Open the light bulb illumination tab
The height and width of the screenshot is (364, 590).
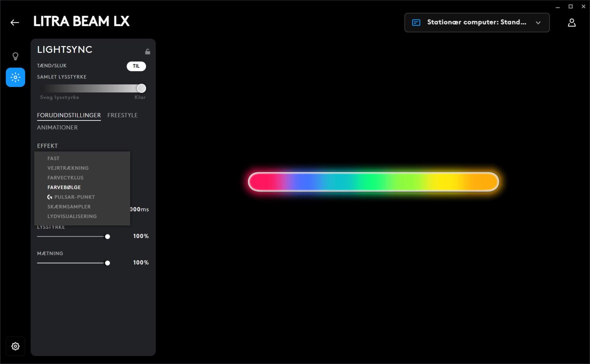(15, 56)
